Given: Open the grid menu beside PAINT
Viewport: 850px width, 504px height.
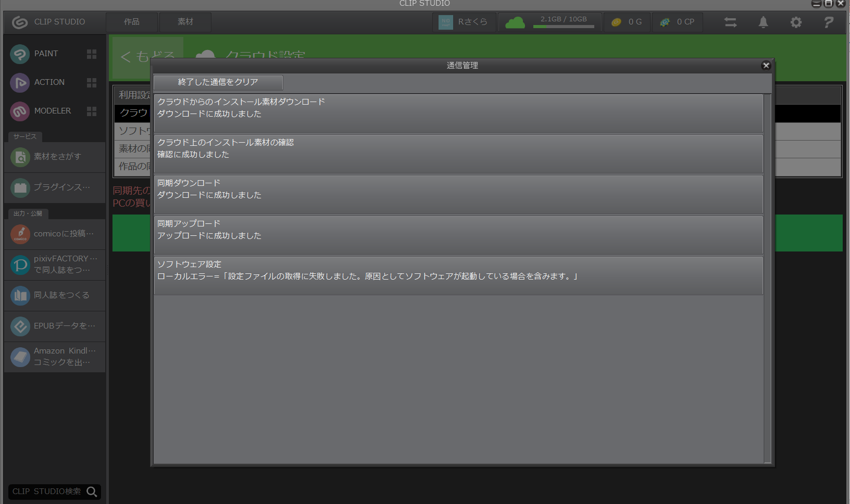Looking at the screenshot, I should click(92, 54).
